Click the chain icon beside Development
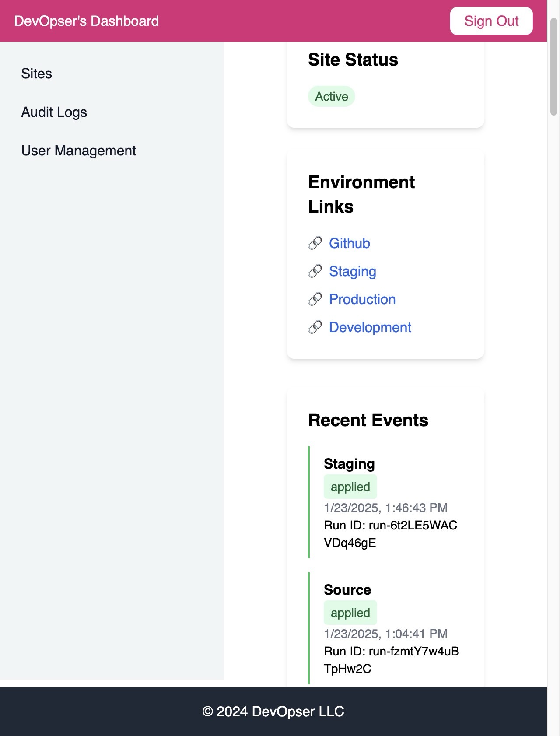 coord(315,327)
